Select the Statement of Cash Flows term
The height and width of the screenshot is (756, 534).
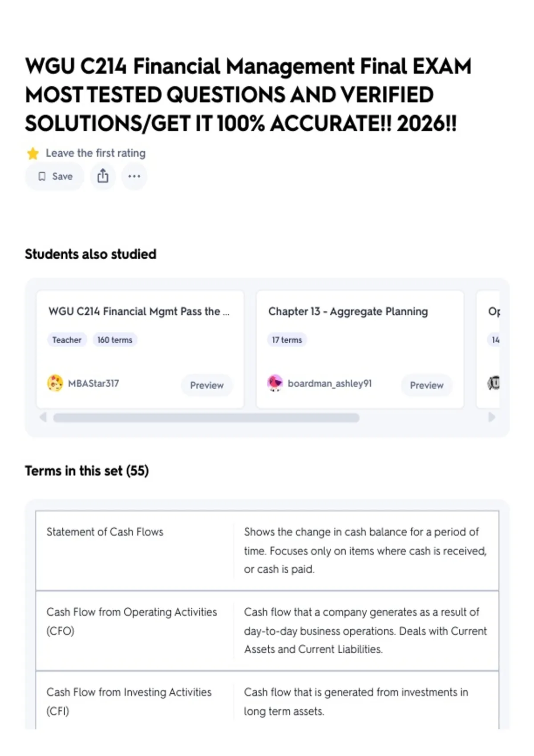point(105,532)
